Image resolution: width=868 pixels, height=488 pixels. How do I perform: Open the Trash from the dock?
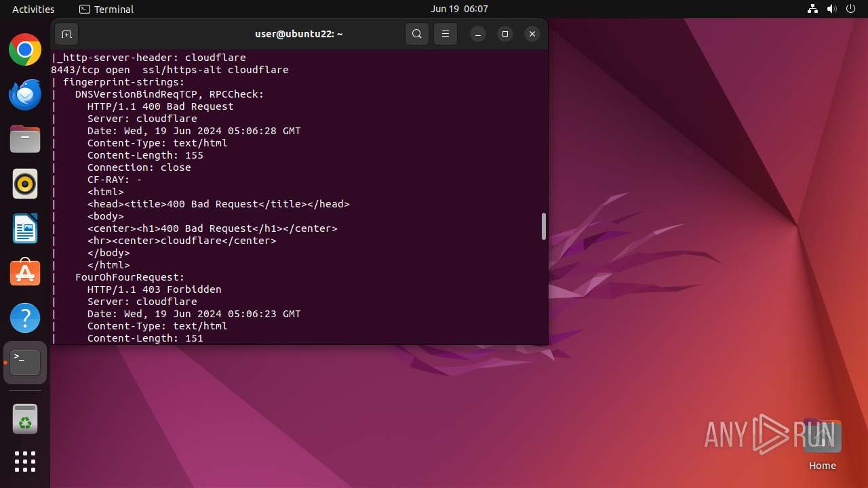tap(25, 419)
